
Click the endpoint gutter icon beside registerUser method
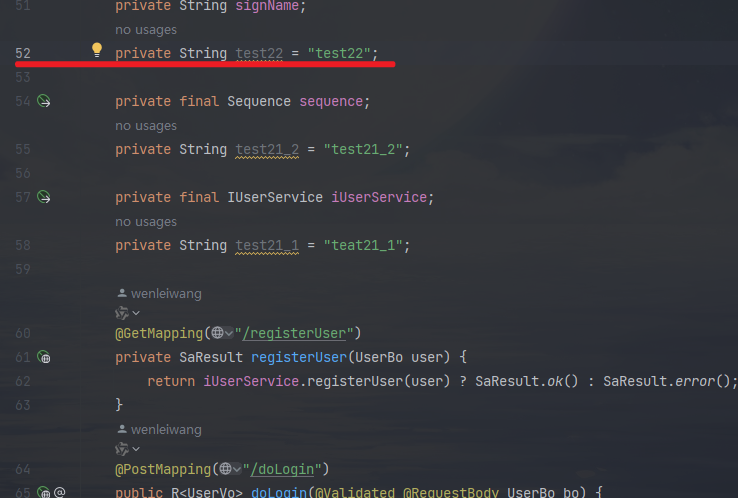pyautogui.click(x=44, y=357)
